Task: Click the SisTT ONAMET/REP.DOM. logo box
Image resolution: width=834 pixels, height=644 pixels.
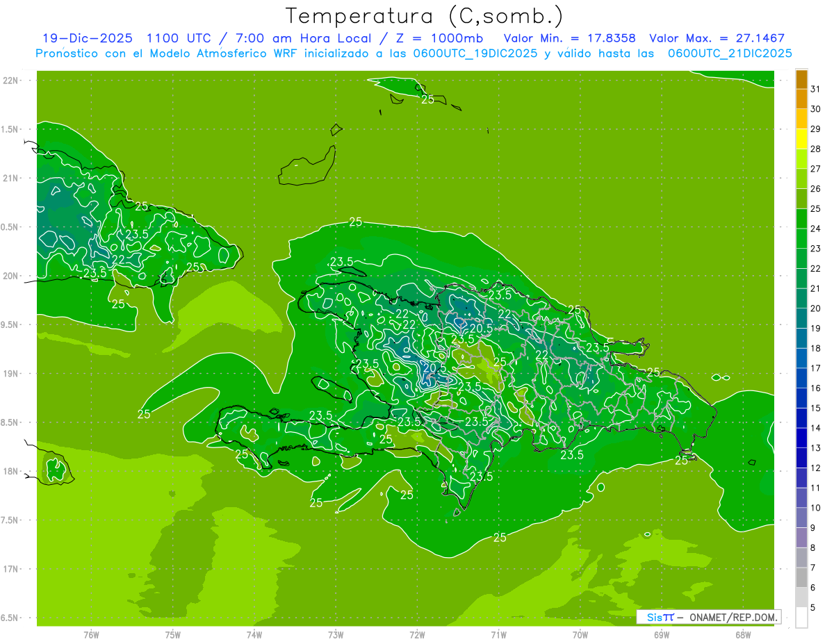Action: tap(708, 617)
